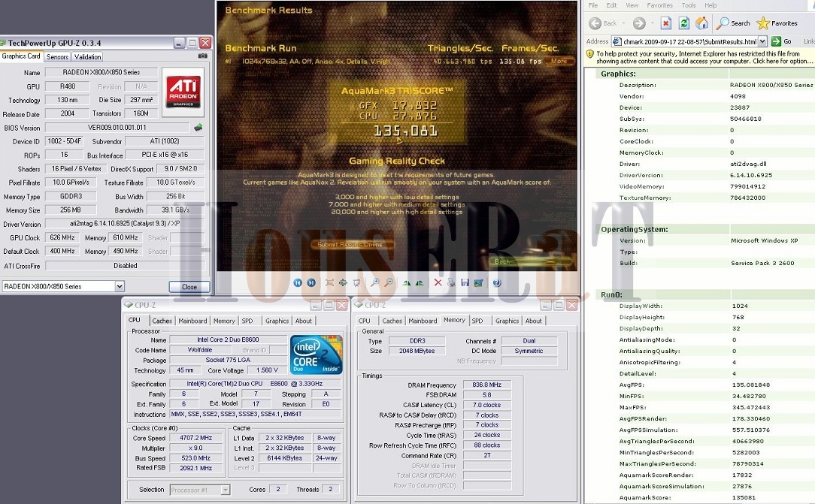Screen dimensions: 815x504
Task: Open Graphics tab in left CPU-Z window
Action: tap(277, 321)
